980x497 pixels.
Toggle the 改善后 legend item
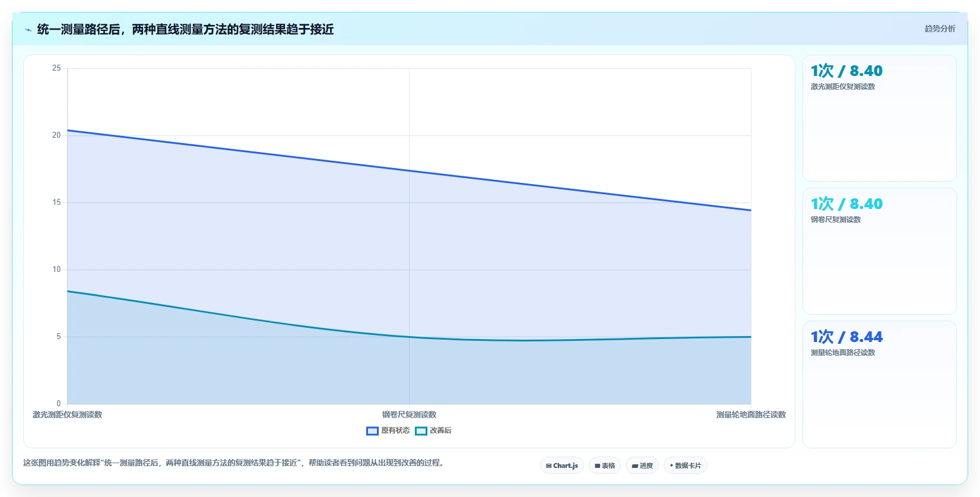pyautogui.click(x=433, y=430)
